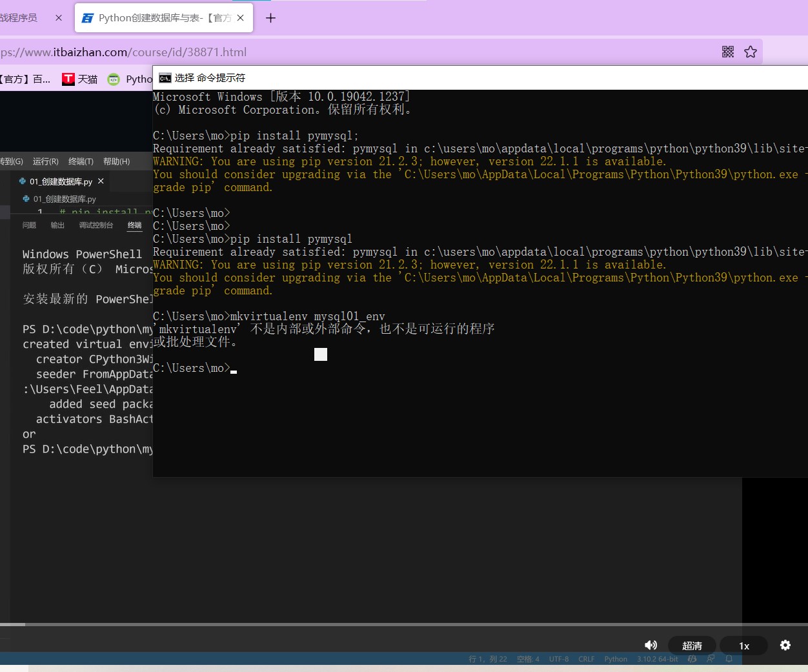
Task: Open the 帮助(H) menu in VS Code
Action: (x=116, y=161)
